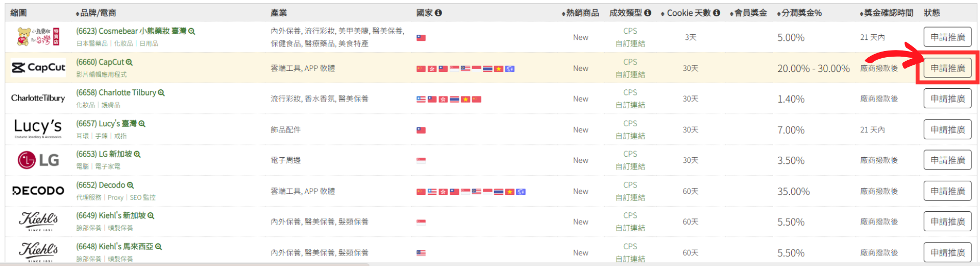
Task: Sort table by 獎金確認時間 column
Action: coord(887,13)
